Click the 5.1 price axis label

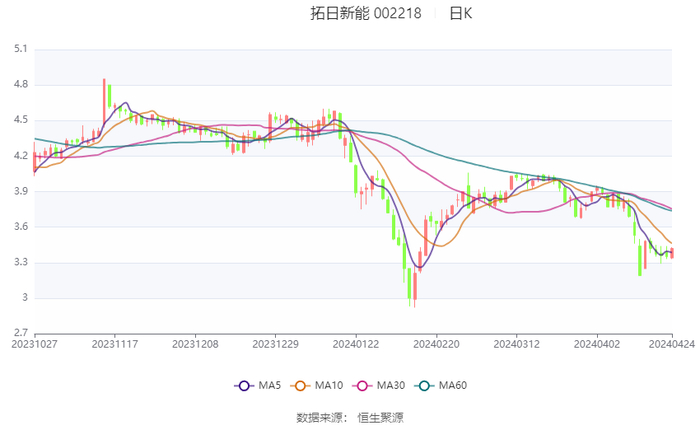(20, 49)
